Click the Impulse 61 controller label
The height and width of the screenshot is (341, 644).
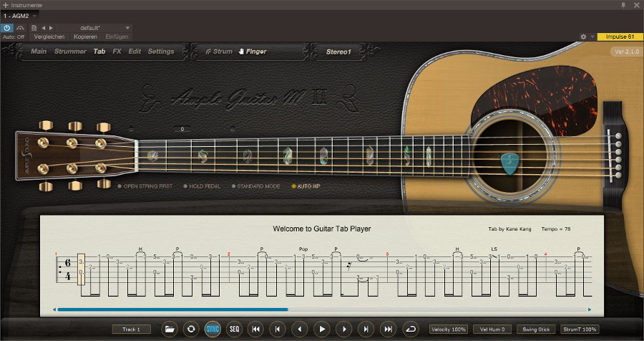[x=620, y=37]
